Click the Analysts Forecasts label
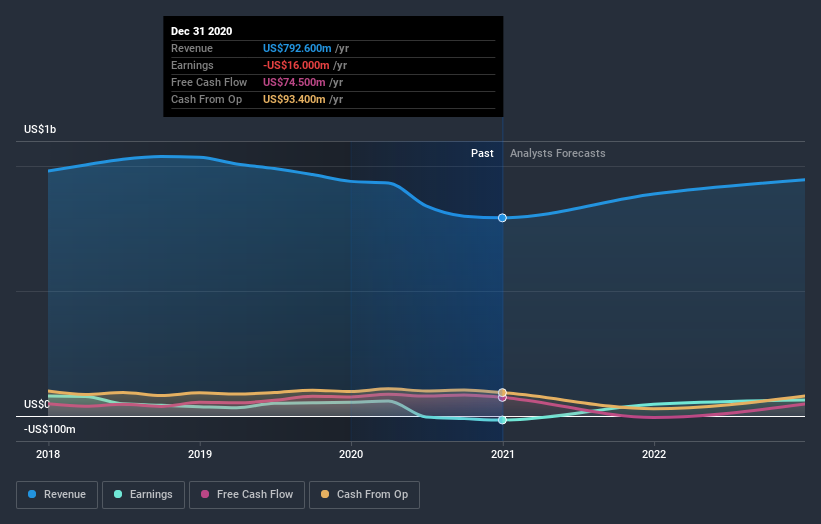821x524 pixels. tap(558, 153)
